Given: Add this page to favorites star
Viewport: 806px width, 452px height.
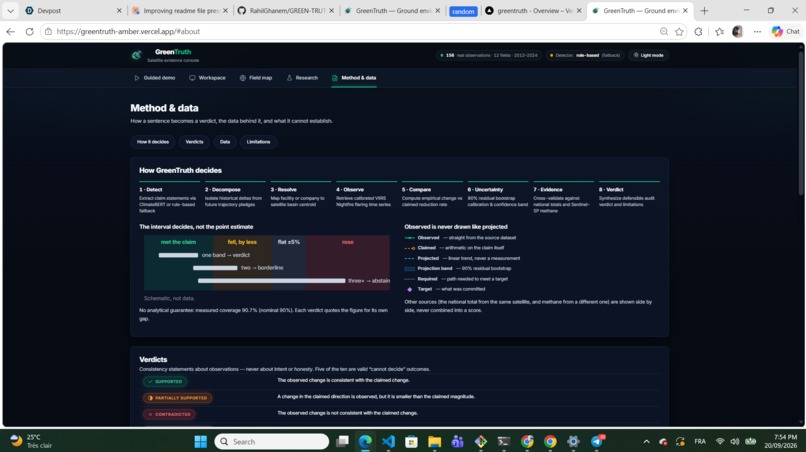Looking at the screenshot, I should pos(679,31).
